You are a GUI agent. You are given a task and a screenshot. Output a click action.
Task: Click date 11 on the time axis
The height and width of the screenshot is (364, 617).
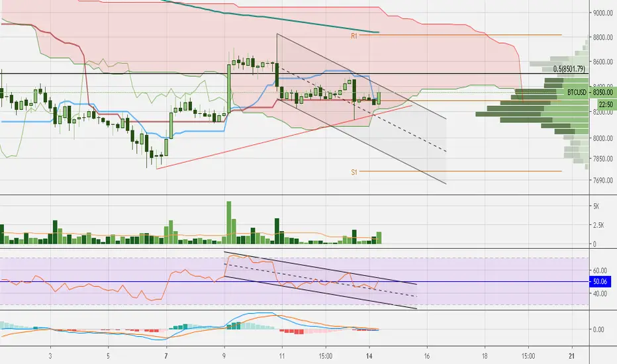[282, 356]
